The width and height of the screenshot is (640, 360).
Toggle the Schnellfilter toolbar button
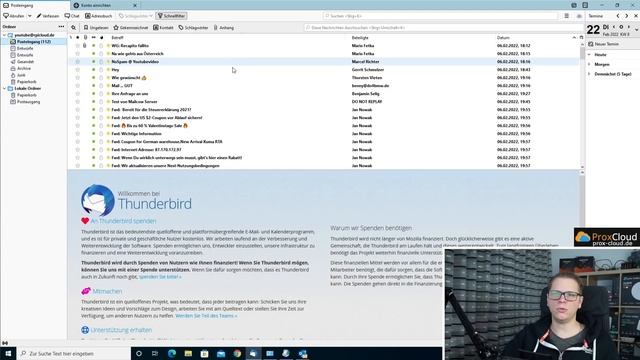click(x=172, y=16)
